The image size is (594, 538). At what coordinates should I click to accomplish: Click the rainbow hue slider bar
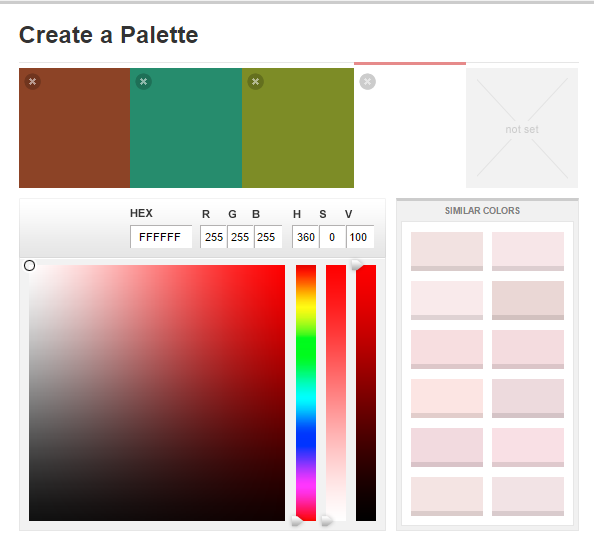point(306,393)
